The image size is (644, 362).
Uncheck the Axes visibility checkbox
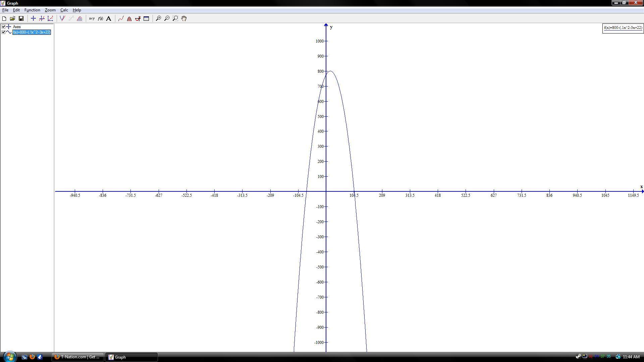click(3, 26)
